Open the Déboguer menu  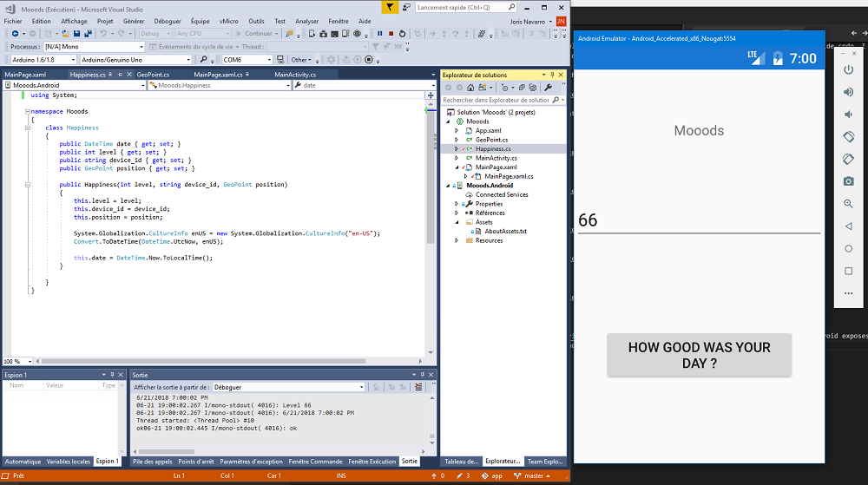point(168,21)
